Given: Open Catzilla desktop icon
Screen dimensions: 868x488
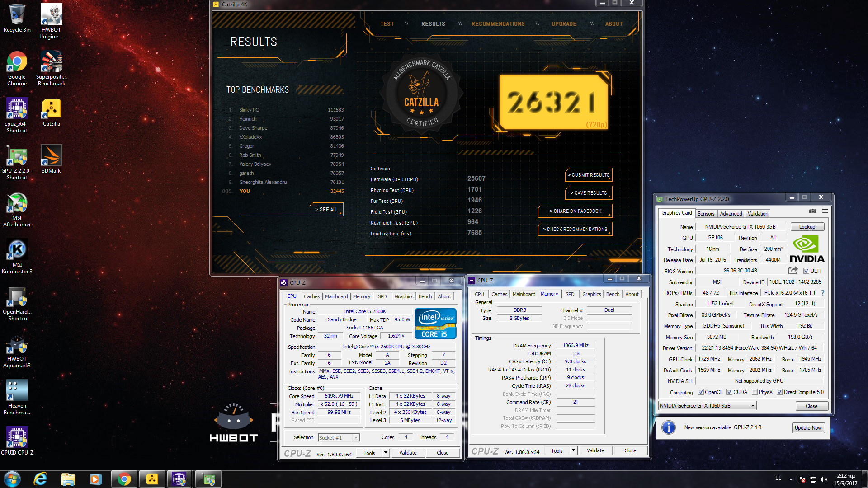Looking at the screenshot, I should [51, 113].
